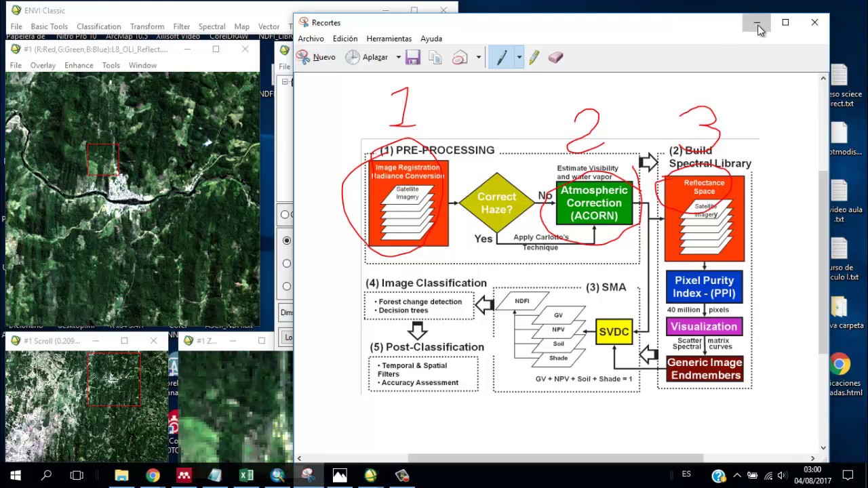Select the pink Eraser tool
The height and width of the screenshot is (488, 868).
(555, 58)
